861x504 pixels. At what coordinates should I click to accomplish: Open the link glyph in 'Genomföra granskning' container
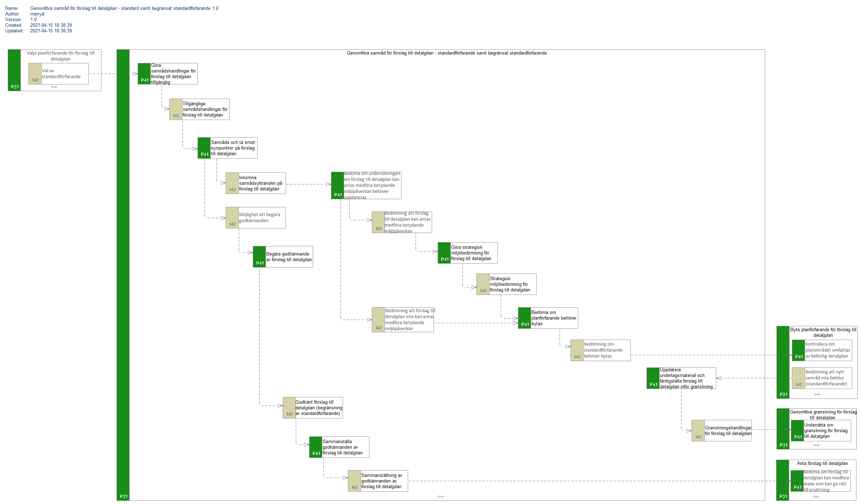816,445
